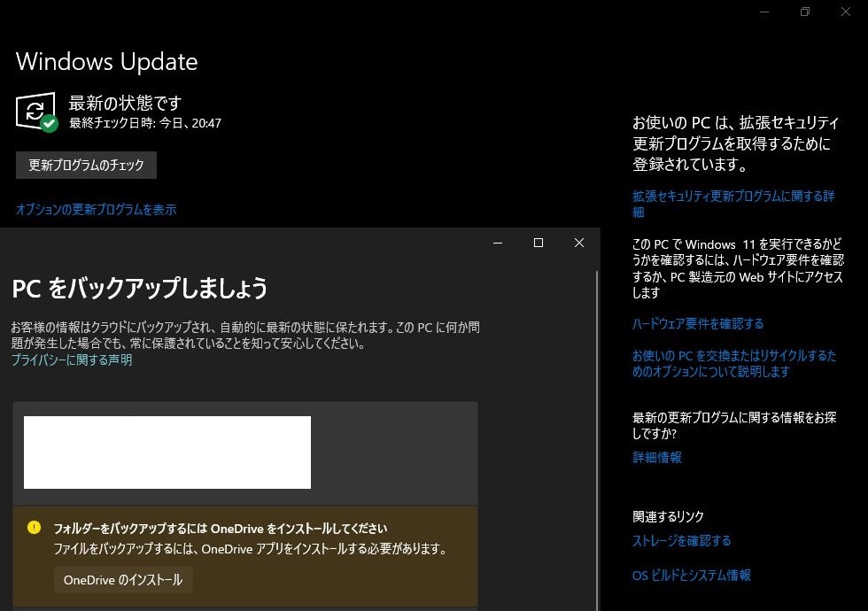The width and height of the screenshot is (868, 611).
Task: Restore down the Windows Update settings window
Action: (805, 12)
